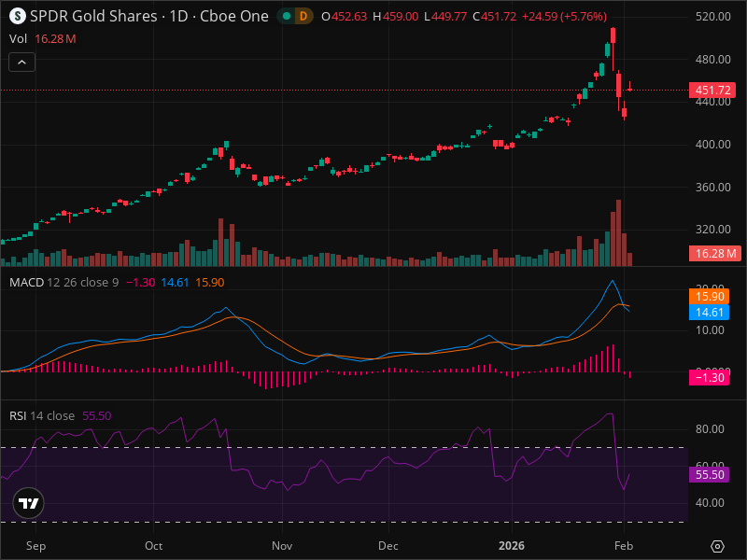Click the MACD 10.00 axis label

click(x=710, y=330)
